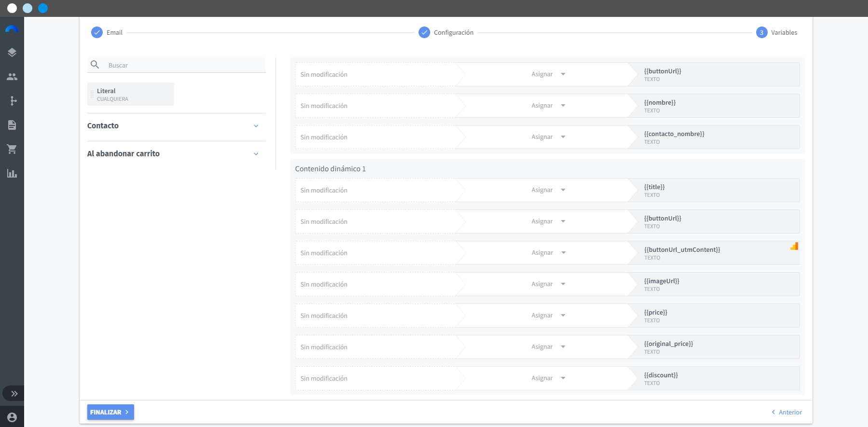The width and height of the screenshot is (868, 427).
Task: Click Sin modificación in the {{imageUrl}} row
Action: pos(324,284)
